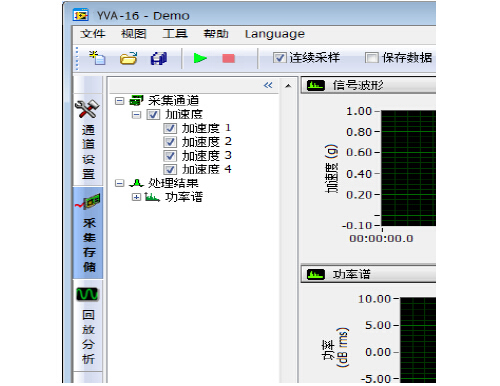Image resolution: width=500 pixels, height=386 pixels.
Task: Enable the 保存数据 checkbox
Action: coord(371,58)
